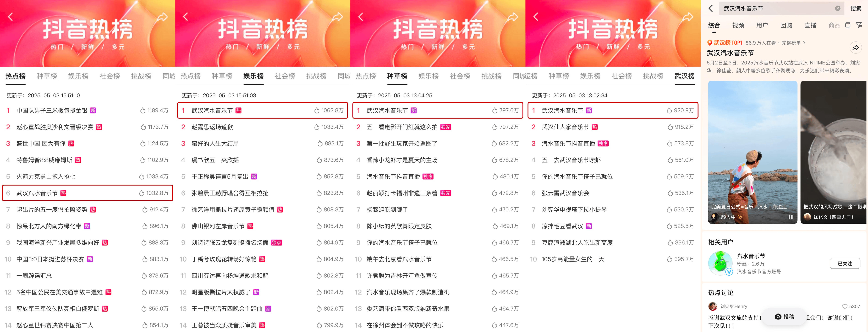
Task: Open 赵心童战胜奥沙利文晋级决赛
Action: pyautogui.click(x=87, y=127)
